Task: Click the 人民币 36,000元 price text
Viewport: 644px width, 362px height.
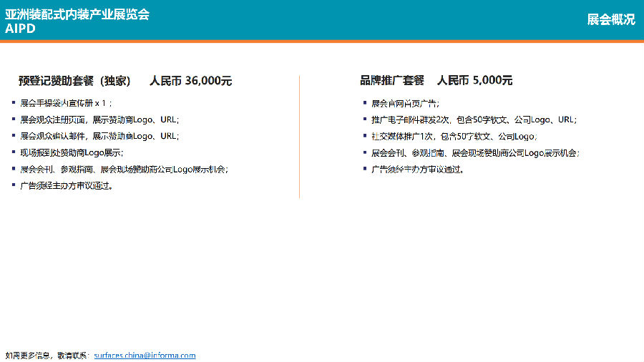Action: pos(190,80)
